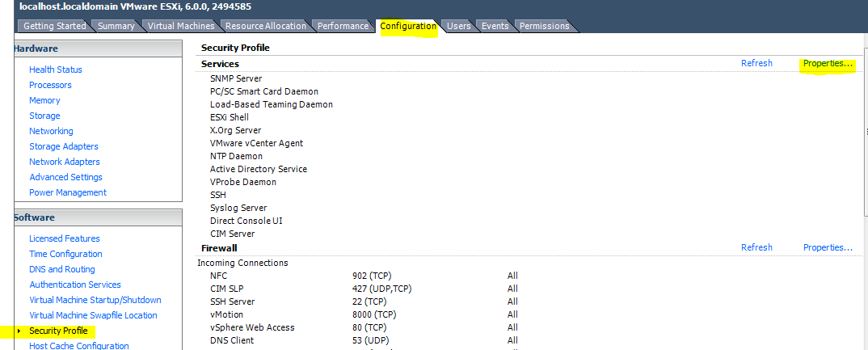Select the Active Directory Service entry
Screen dimensions: 868x350
(x=259, y=169)
